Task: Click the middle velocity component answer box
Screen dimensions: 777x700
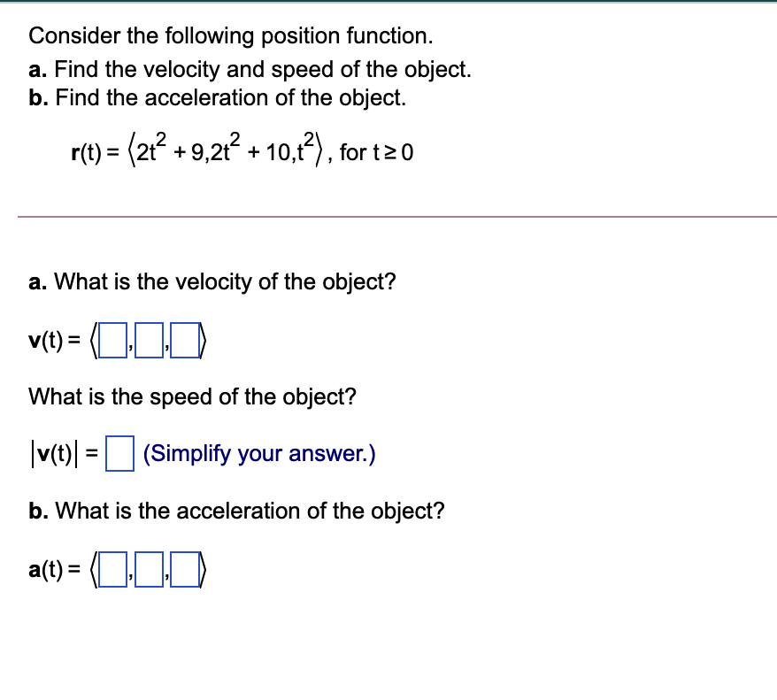Action: pos(149,341)
